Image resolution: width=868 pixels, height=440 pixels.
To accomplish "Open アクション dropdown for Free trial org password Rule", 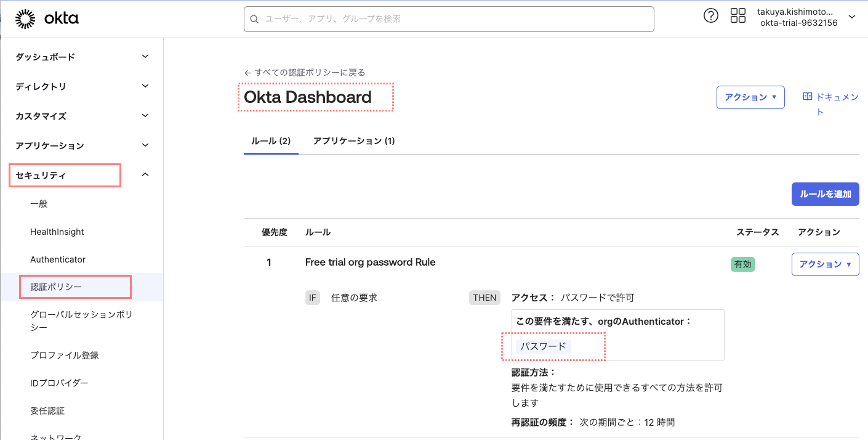I will click(x=825, y=264).
